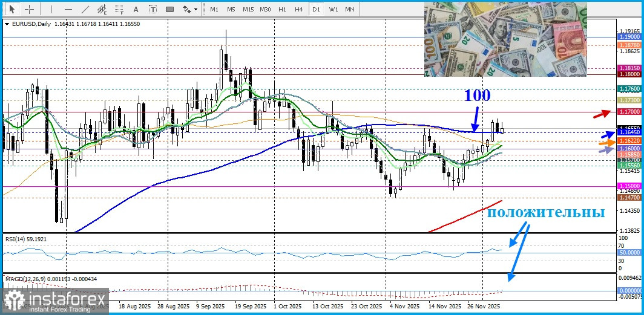Expand the EURUSD,Daily chart title triangle
Screen dimensions: 644x315
[7, 24]
